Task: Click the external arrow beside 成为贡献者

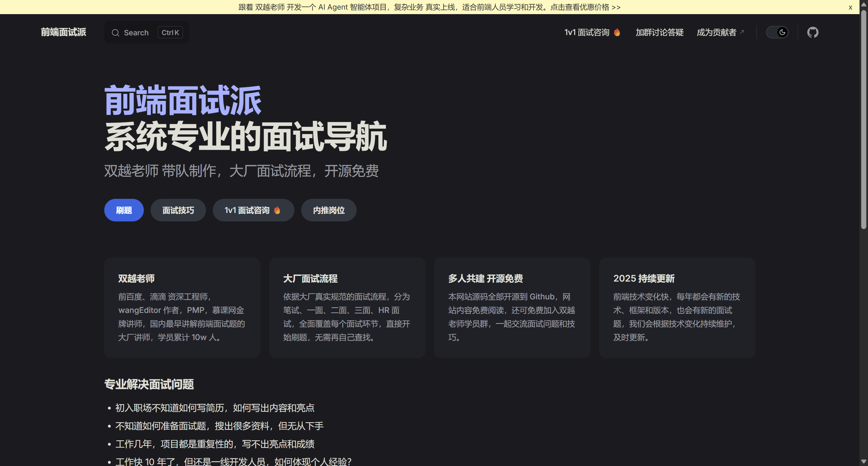Action: click(x=742, y=32)
